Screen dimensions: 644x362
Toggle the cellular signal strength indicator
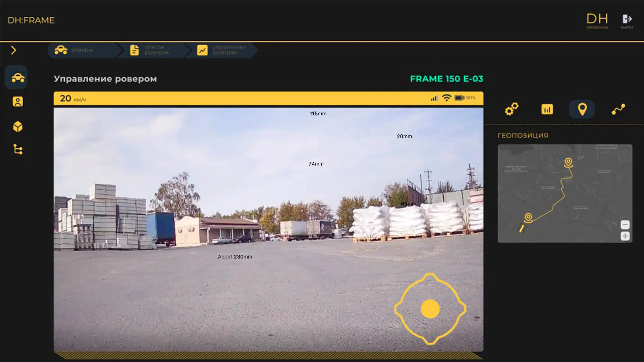431,98
